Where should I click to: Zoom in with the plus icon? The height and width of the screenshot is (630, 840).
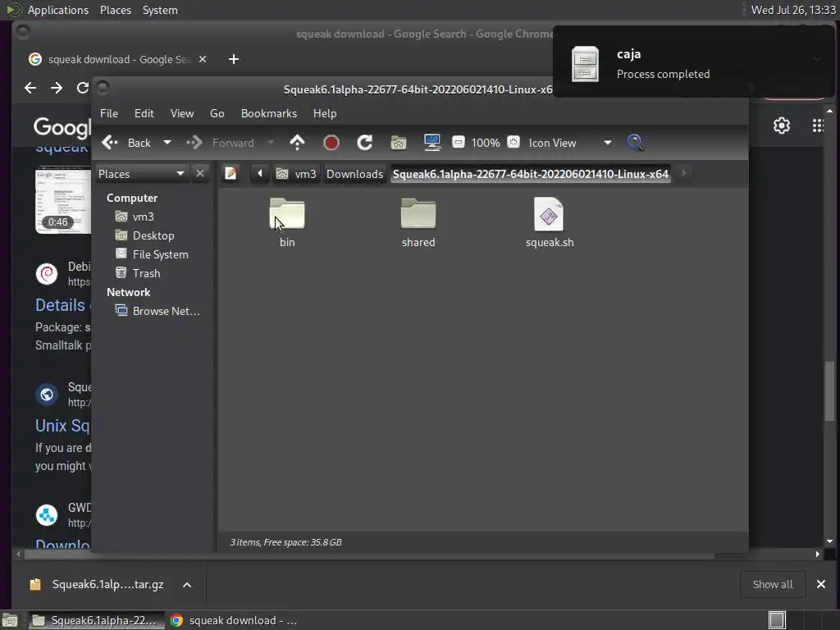click(x=514, y=142)
